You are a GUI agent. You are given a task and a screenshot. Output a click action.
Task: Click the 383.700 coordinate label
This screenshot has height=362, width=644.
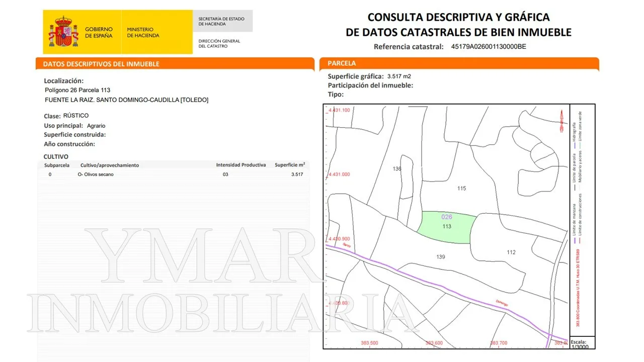click(x=499, y=343)
